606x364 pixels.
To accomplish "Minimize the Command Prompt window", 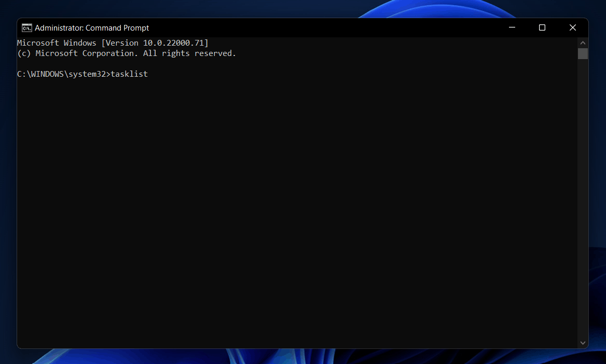I will (512, 27).
